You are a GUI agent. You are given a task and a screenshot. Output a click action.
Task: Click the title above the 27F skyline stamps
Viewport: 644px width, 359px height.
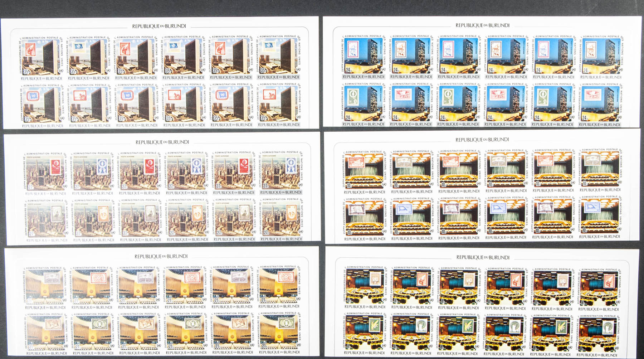click(x=162, y=142)
